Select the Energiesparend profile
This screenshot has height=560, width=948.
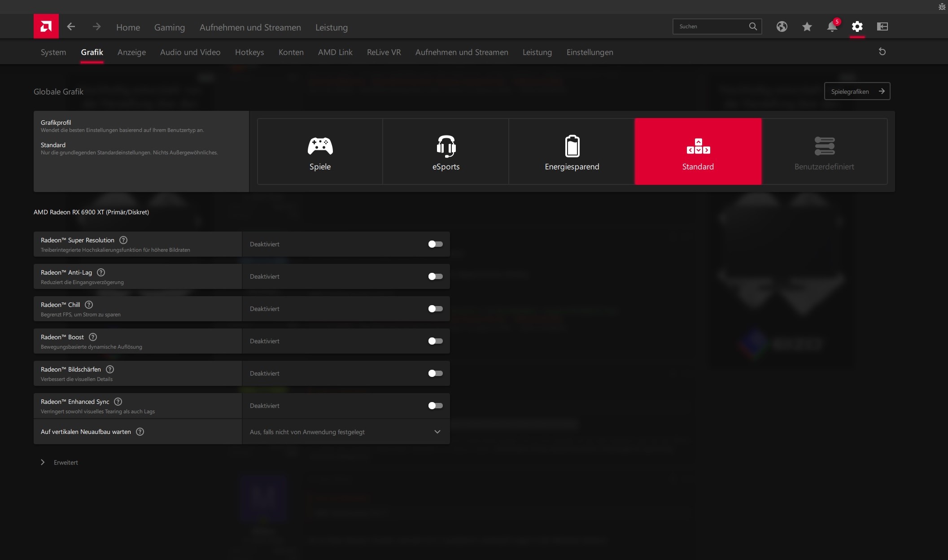tap(572, 152)
